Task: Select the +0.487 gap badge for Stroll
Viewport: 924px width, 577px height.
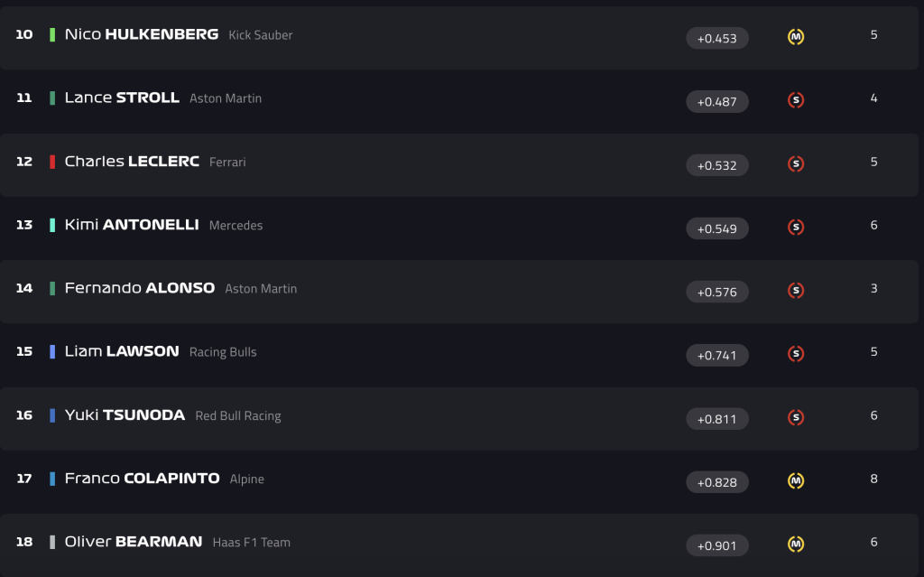Action: point(717,101)
